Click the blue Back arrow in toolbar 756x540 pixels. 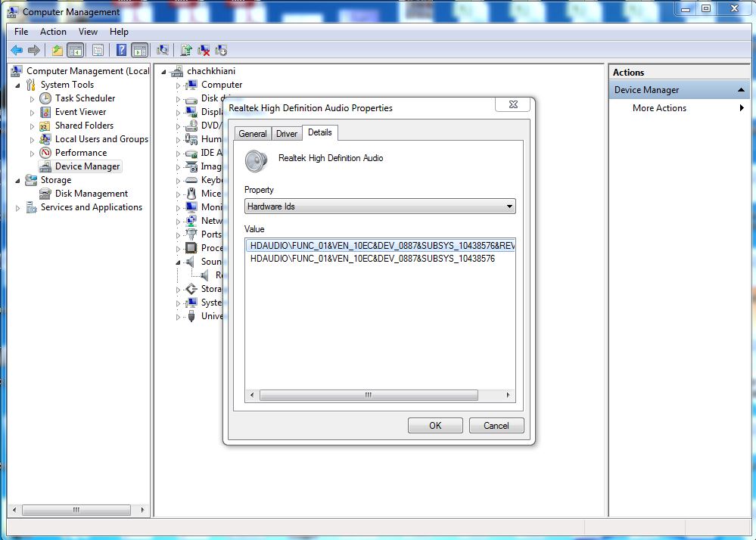[x=17, y=50]
